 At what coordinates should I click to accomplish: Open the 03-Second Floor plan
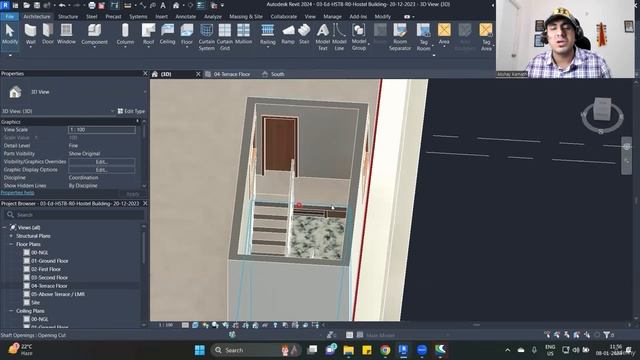(x=49, y=278)
